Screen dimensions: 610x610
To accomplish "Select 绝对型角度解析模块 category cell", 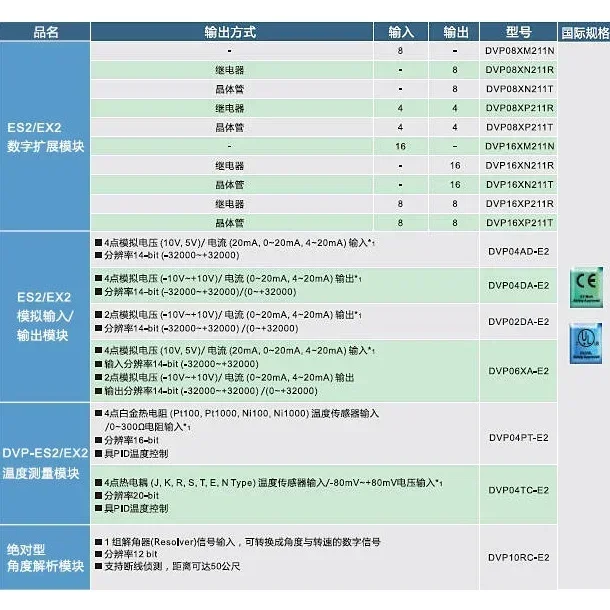I will (45, 557).
